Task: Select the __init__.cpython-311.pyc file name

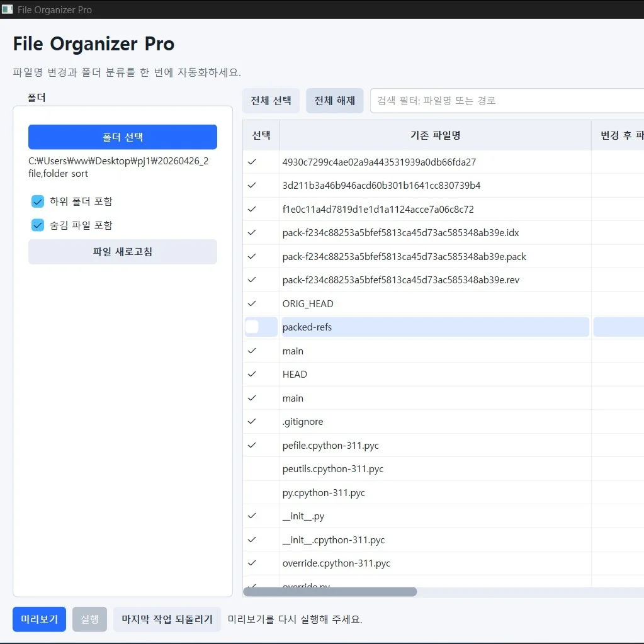Action: click(334, 540)
